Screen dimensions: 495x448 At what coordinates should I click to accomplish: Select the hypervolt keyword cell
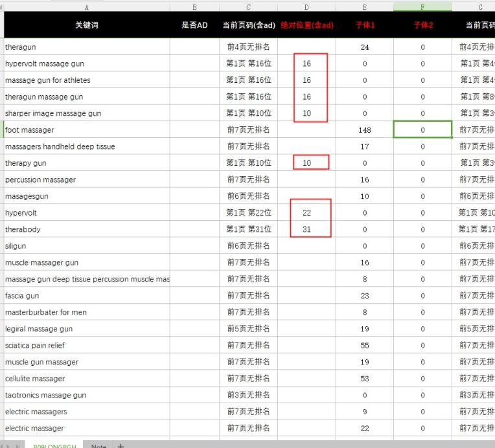point(87,212)
